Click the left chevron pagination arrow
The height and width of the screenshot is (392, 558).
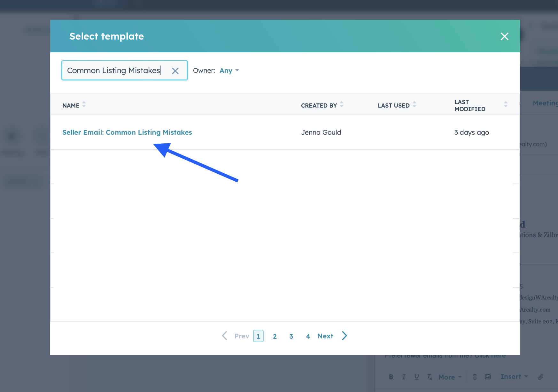pos(225,336)
